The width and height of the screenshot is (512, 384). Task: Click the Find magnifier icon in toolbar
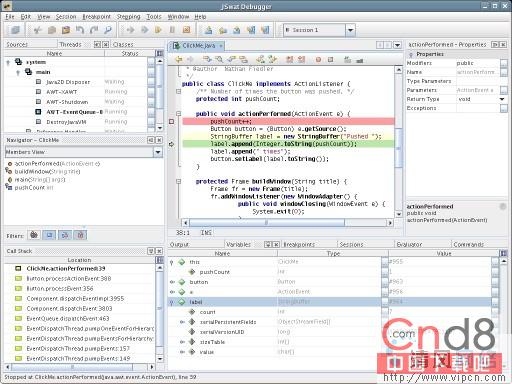pyautogui.click(x=108, y=30)
